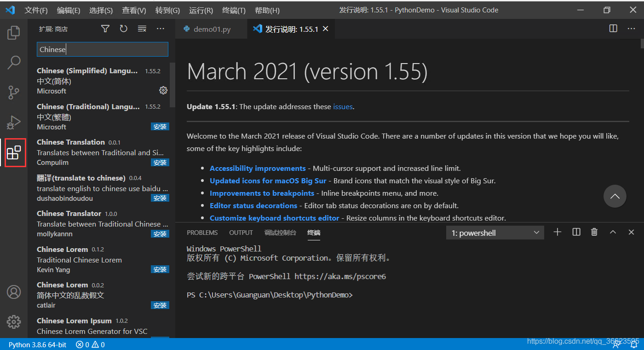This screenshot has width=644, height=350.
Task: Switch to the 调试控制台 panel tab
Action: coord(280,233)
